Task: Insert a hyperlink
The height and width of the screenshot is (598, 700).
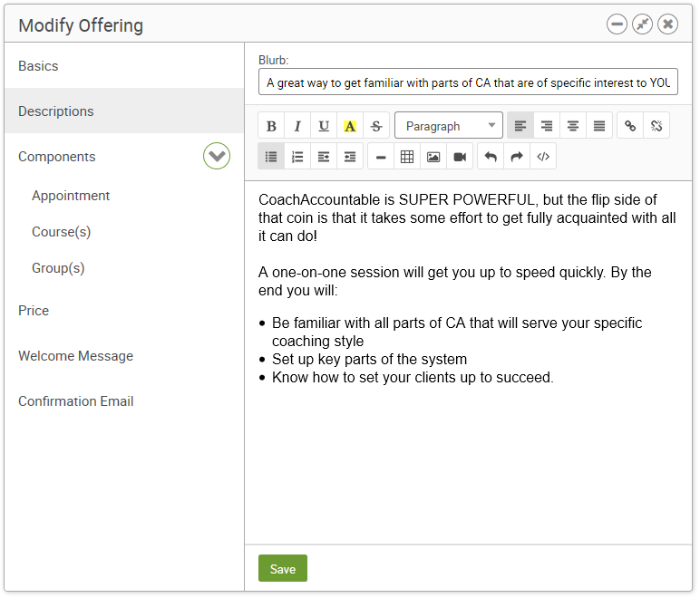Action: coord(630,126)
